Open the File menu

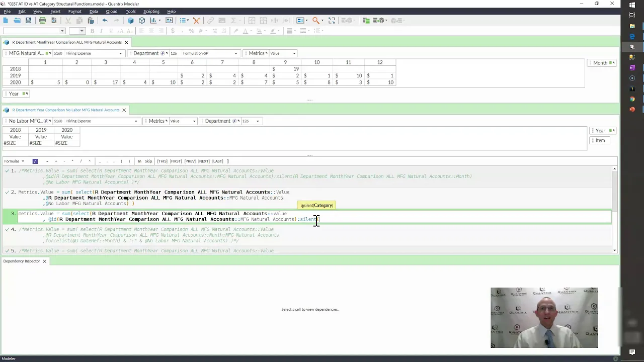point(7,11)
